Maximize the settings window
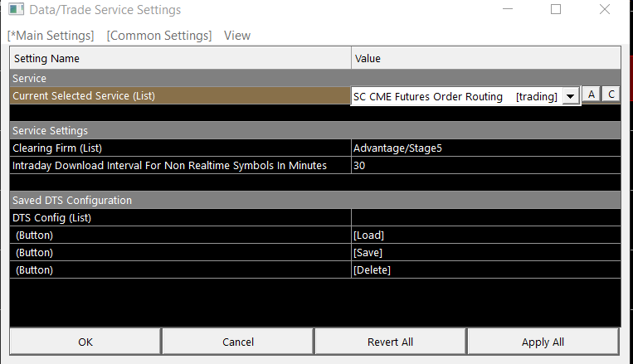 (556, 10)
